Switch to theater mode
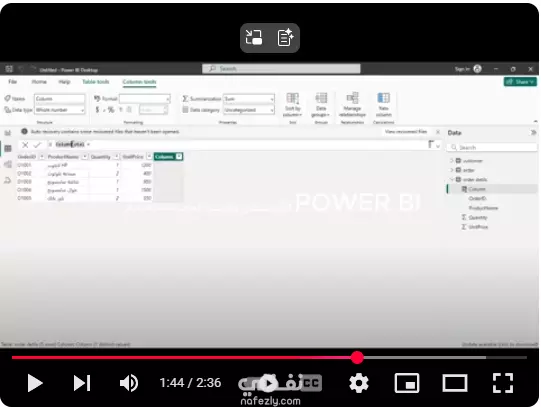The height and width of the screenshot is (407, 541). 455,383
